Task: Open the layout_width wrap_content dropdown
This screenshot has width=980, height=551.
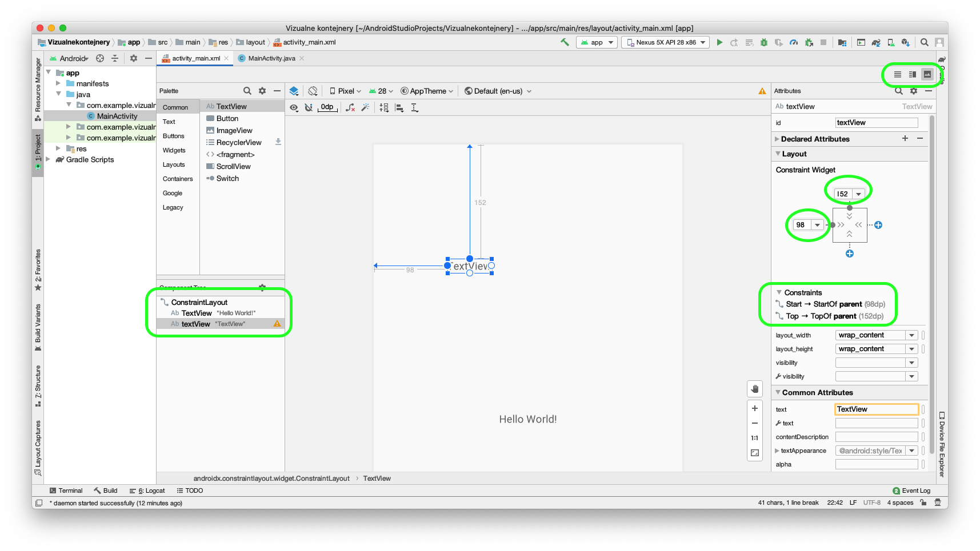Action: point(912,335)
